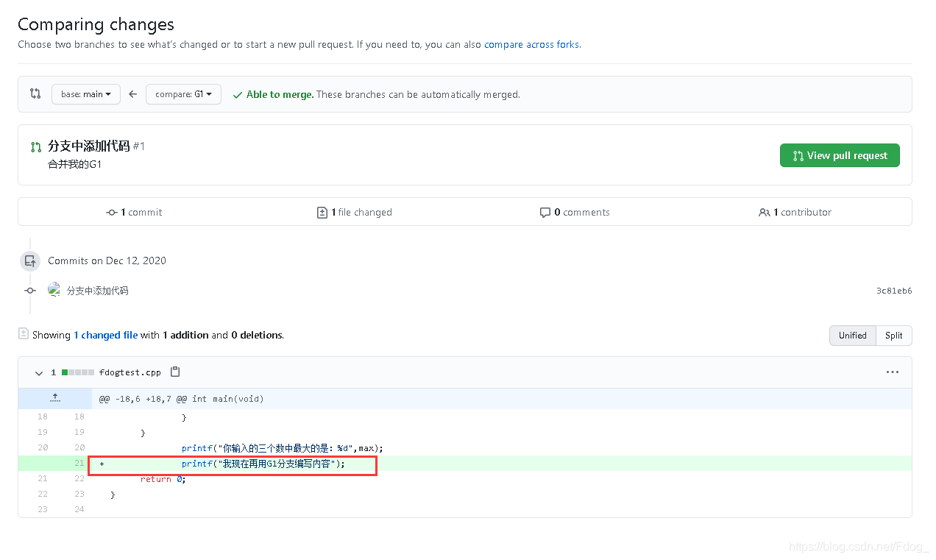This screenshot has height=560, width=936.
Task: Open the base: main branch dropdown
Action: (86, 94)
